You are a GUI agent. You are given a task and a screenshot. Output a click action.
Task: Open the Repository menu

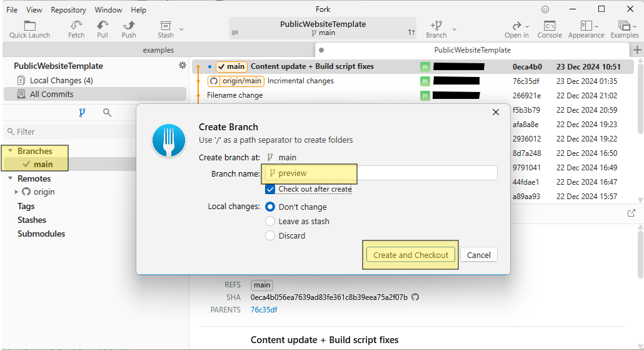[x=68, y=10]
